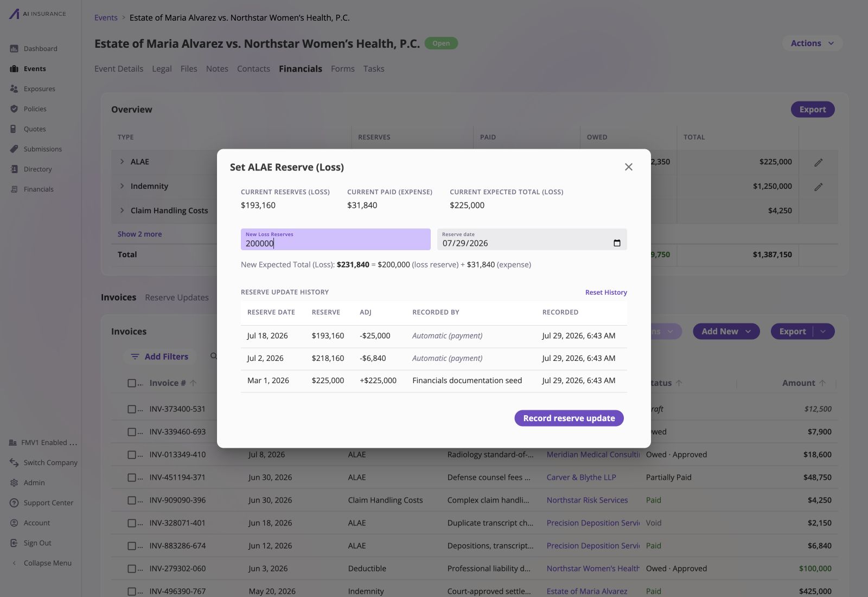Open Exposures via its sidebar icon
868x597 pixels.
click(14, 89)
